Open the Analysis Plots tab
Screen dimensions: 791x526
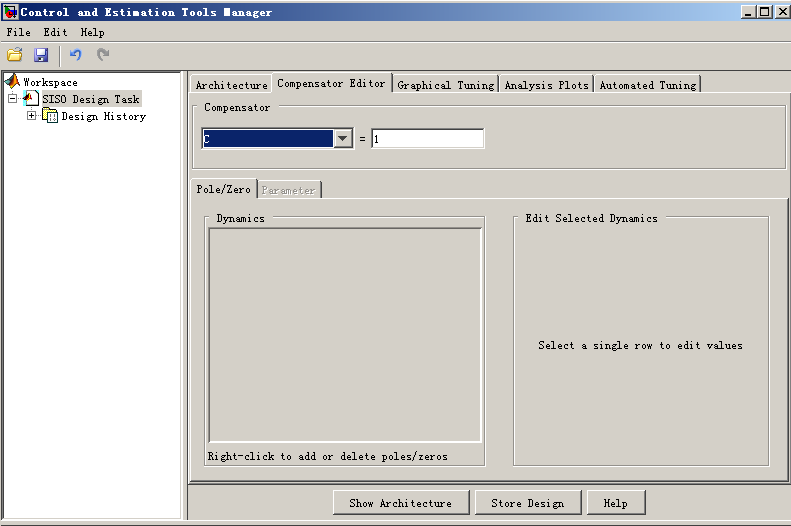(x=546, y=85)
